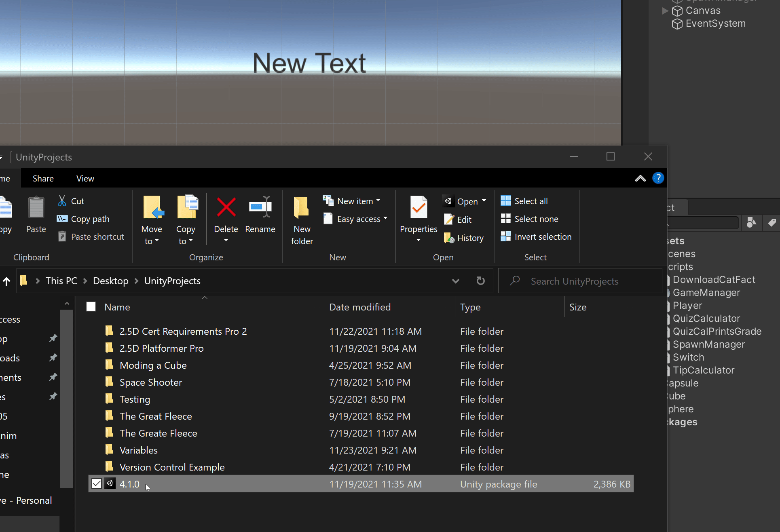Click the Search UnityProjects field

(x=574, y=281)
